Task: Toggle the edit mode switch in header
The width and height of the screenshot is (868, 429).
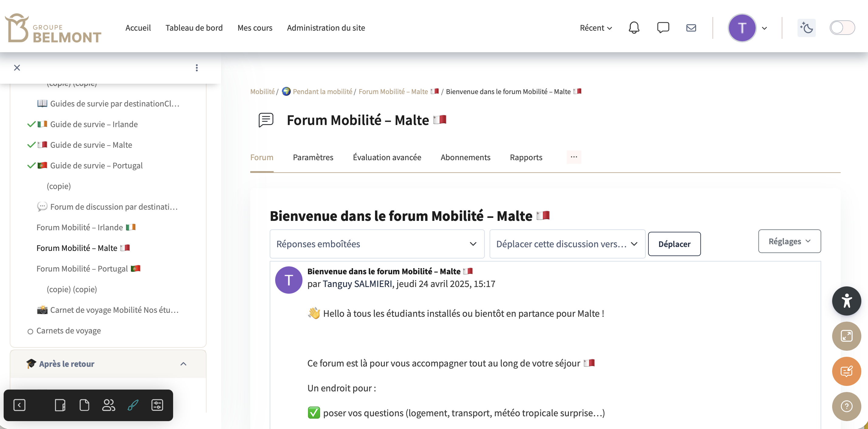Action: (x=842, y=28)
